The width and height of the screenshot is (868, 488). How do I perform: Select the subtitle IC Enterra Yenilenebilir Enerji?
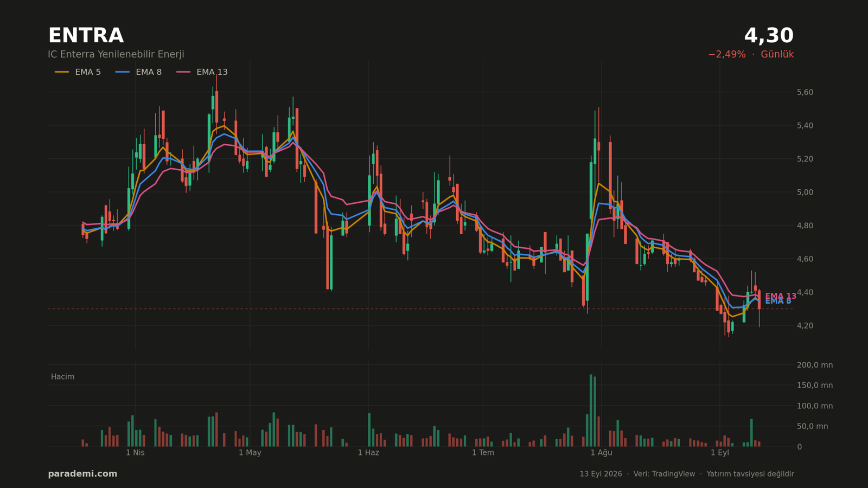(116, 55)
